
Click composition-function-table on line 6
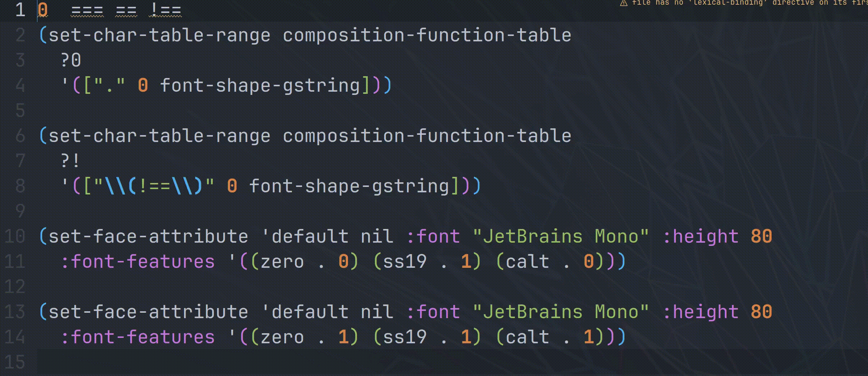coord(427,136)
